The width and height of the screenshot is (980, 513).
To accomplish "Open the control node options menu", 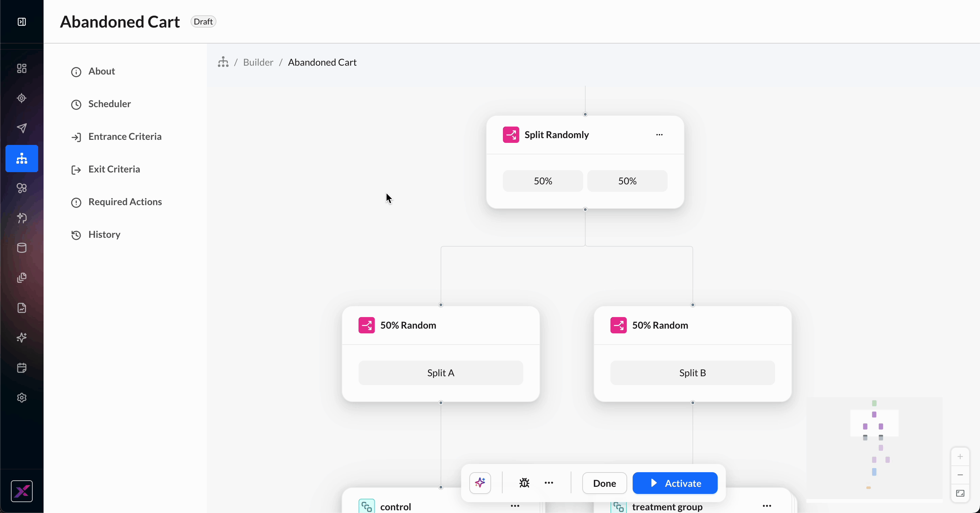I will [515, 506].
